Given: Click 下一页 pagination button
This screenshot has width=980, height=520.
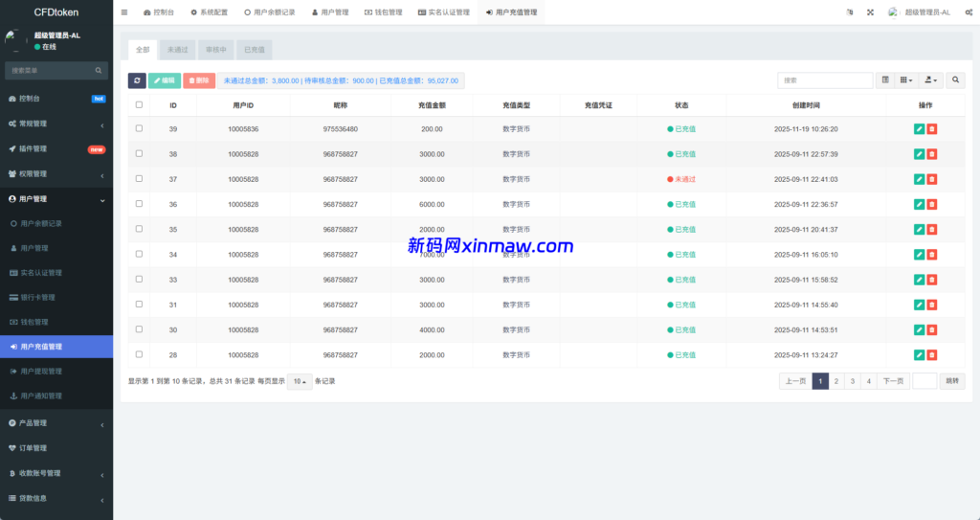Looking at the screenshot, I should [893, 381].
